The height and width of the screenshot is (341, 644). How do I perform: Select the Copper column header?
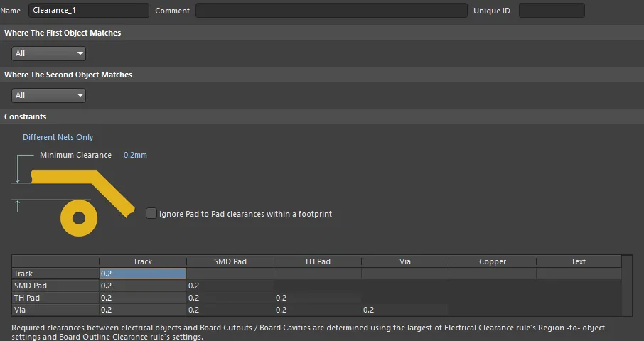(x=493, y=261)
